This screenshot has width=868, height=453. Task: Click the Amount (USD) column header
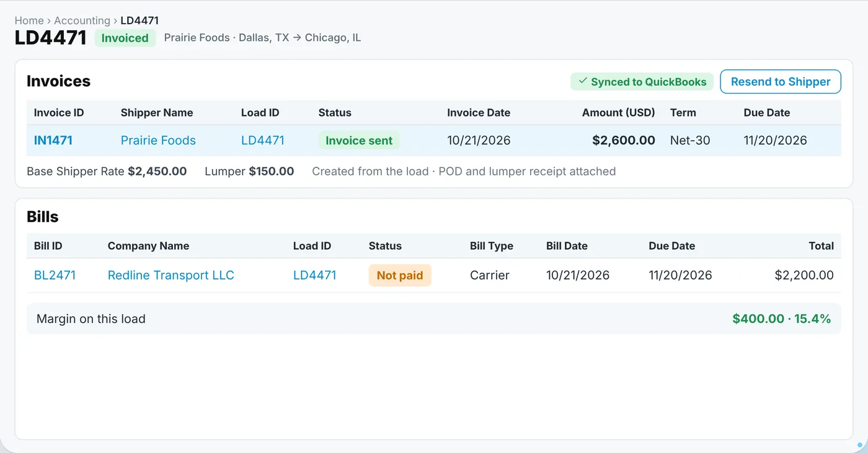pyautogui.click(x=619, y=113)
